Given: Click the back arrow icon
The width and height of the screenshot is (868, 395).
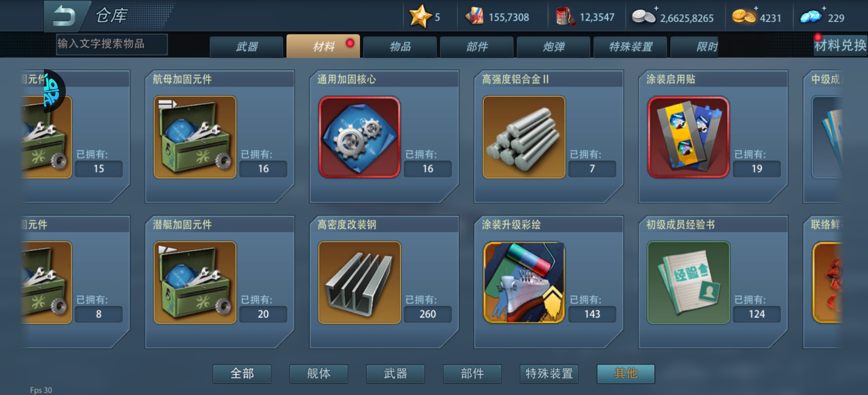Looking at the screenshot, I should click(x=64, y=16).
